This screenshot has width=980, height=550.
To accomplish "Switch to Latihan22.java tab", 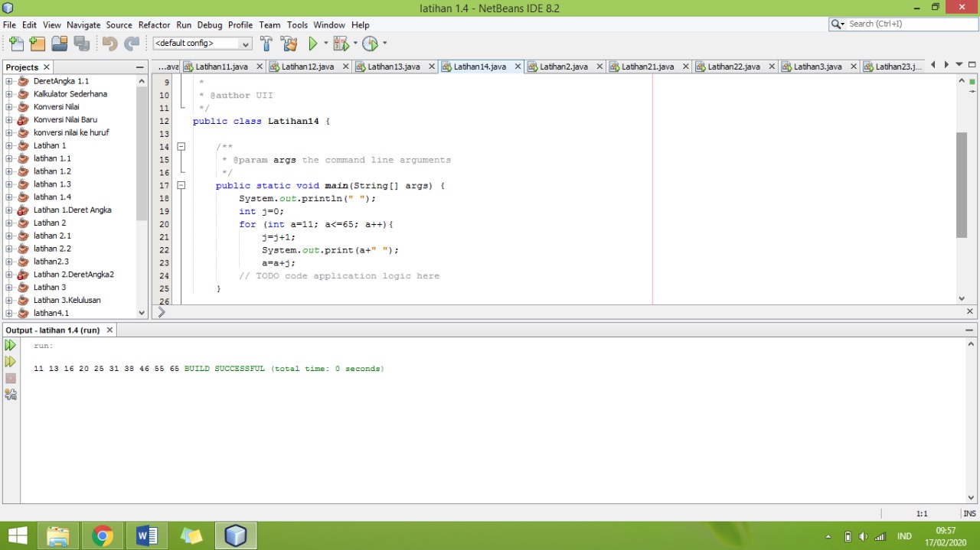I will [x=733, y=67].
